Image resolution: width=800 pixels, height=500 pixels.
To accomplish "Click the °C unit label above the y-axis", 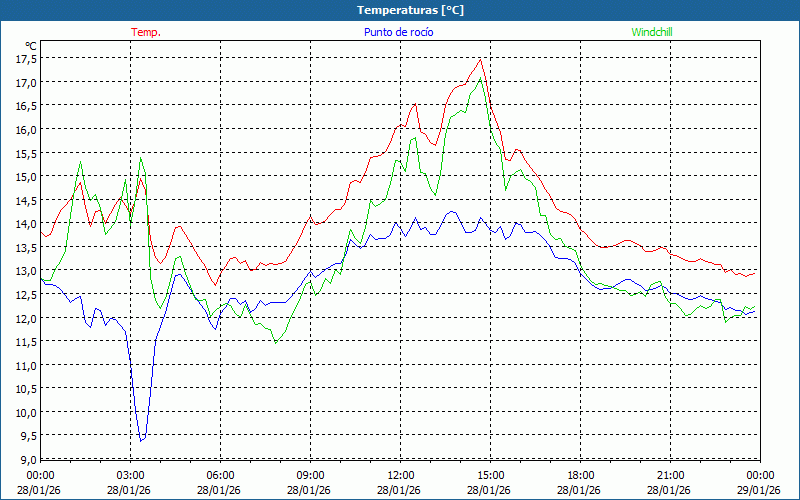I will (31, 45).
